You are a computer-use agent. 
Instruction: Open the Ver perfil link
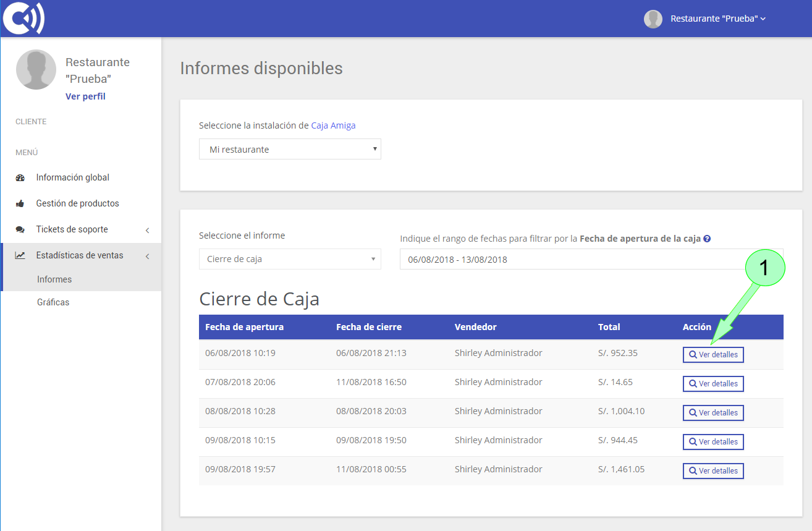(x=85, y=96)
